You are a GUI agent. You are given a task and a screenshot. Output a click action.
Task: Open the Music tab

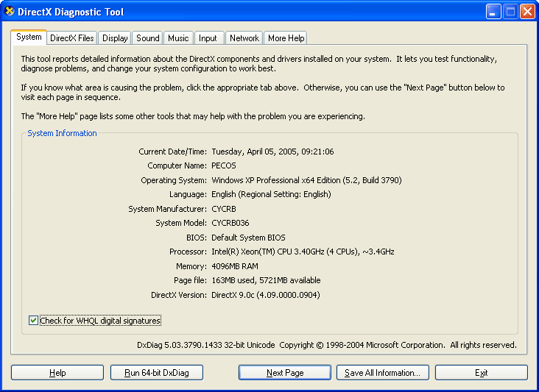178,38
